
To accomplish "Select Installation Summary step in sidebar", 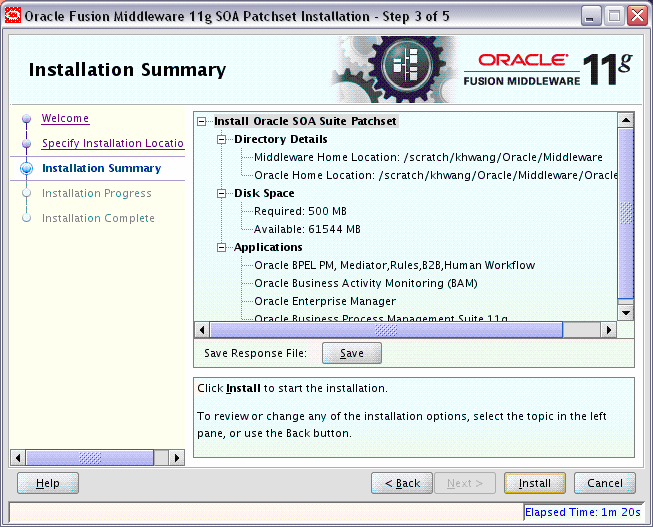I will [102, 168].
